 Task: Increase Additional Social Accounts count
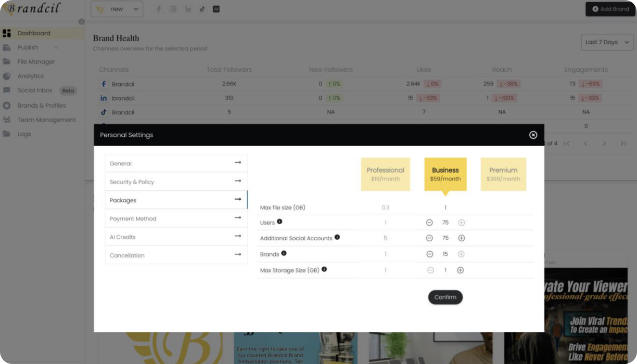point(461,238)
